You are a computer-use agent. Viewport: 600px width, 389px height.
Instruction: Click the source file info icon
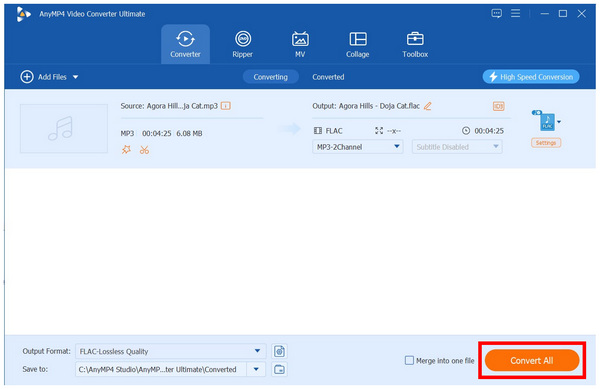(x=226, y=106)
